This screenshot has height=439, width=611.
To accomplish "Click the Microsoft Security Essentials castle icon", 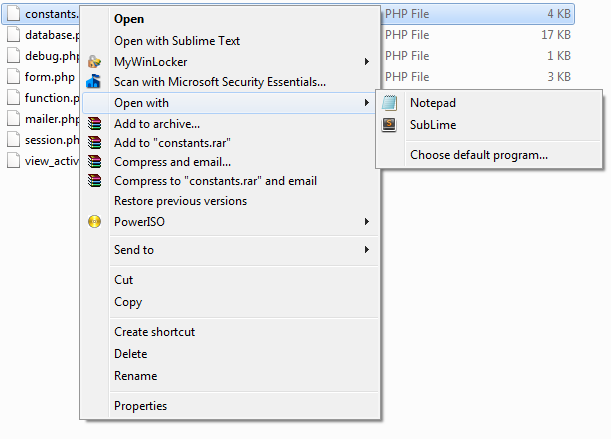I will (x=94, y=81).
